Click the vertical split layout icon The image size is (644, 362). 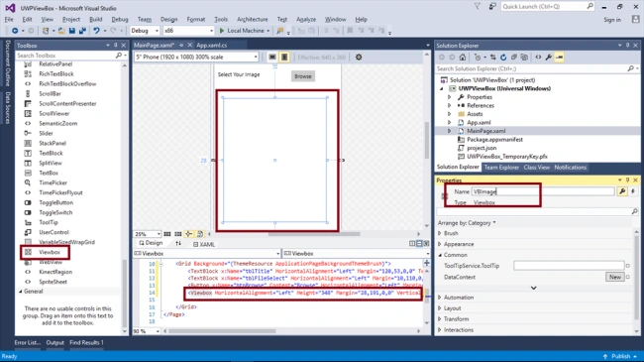[412, 244]
